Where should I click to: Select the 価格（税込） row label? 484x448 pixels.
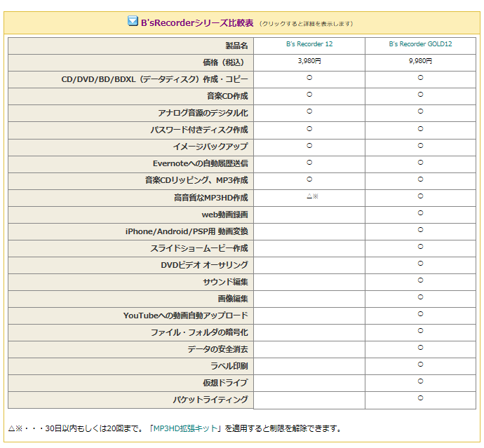[x=225, y=62]
